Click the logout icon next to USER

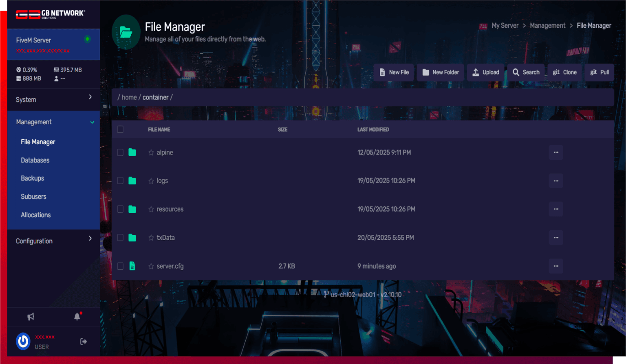[83, 342]
